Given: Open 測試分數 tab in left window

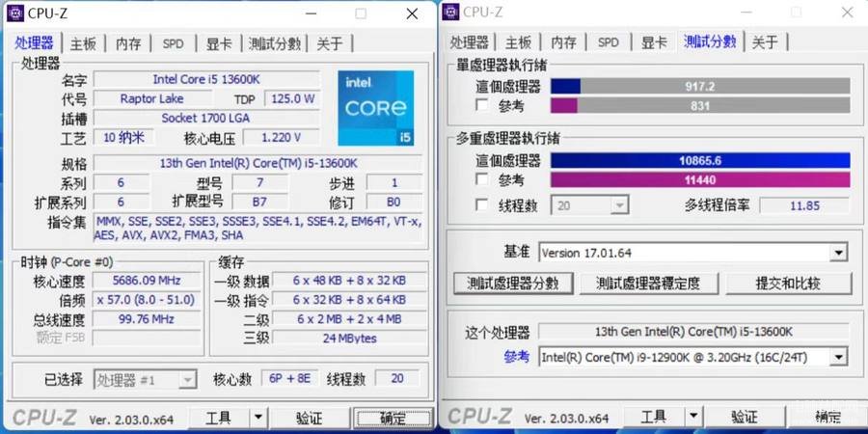Looking at the screenshot, I should (275, 43).
